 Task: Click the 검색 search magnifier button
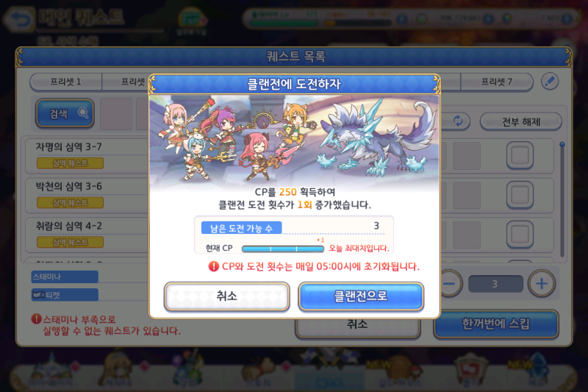click(x=65, y=113)
